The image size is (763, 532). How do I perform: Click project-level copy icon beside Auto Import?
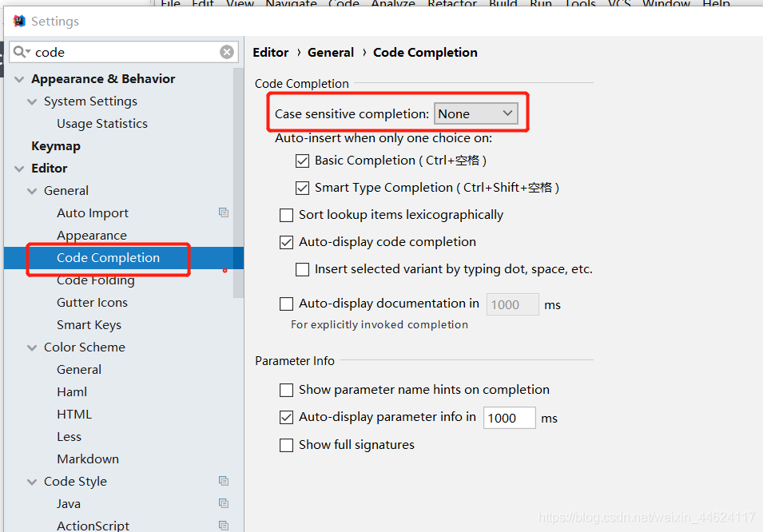224,212
